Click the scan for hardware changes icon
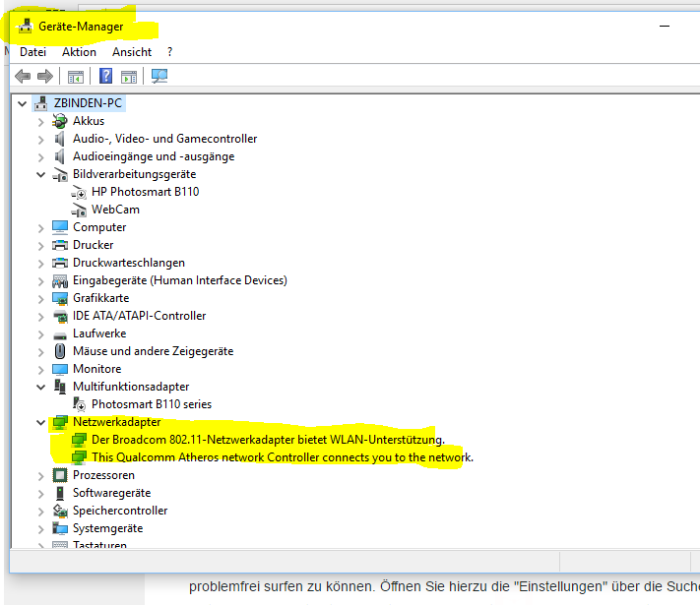This screenshot has width=700, height=605. (159, 76)
